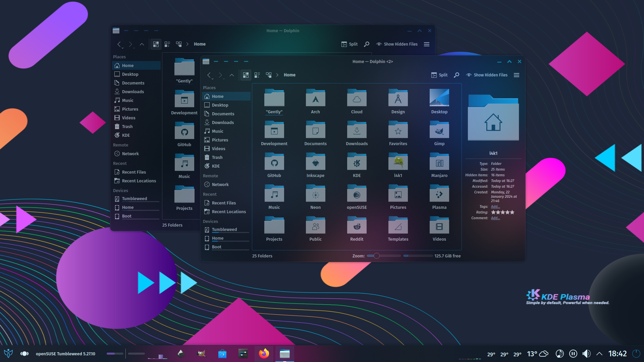This screenshot has height=362, width=644.
Task: Toggle Show Hidden Files in back window
Action: click(397, 44)
